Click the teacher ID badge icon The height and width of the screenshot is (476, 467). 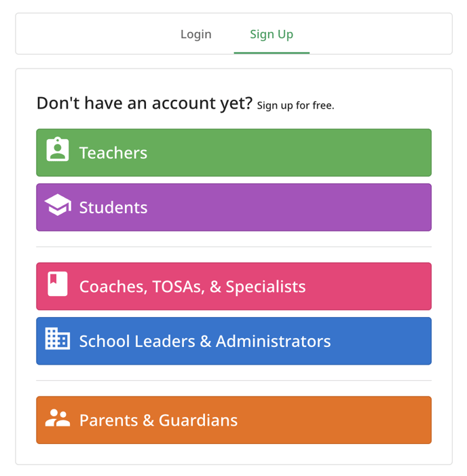tap(57, 149)
